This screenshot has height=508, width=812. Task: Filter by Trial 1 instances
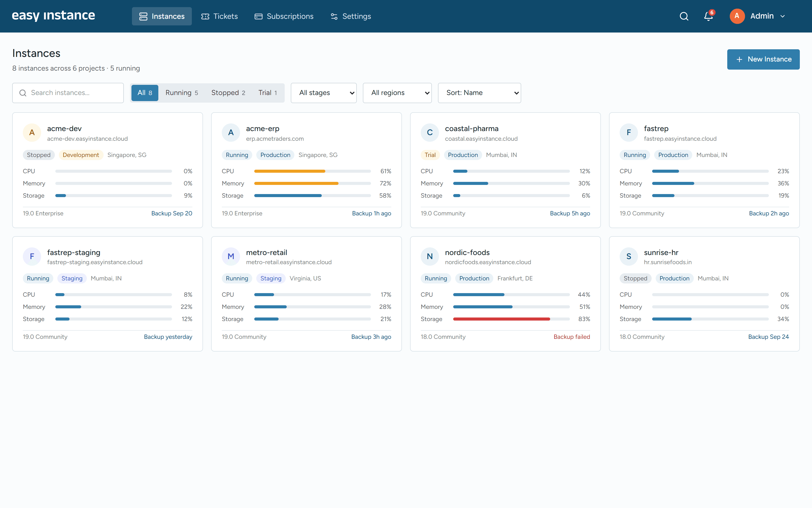coord(267,93)
